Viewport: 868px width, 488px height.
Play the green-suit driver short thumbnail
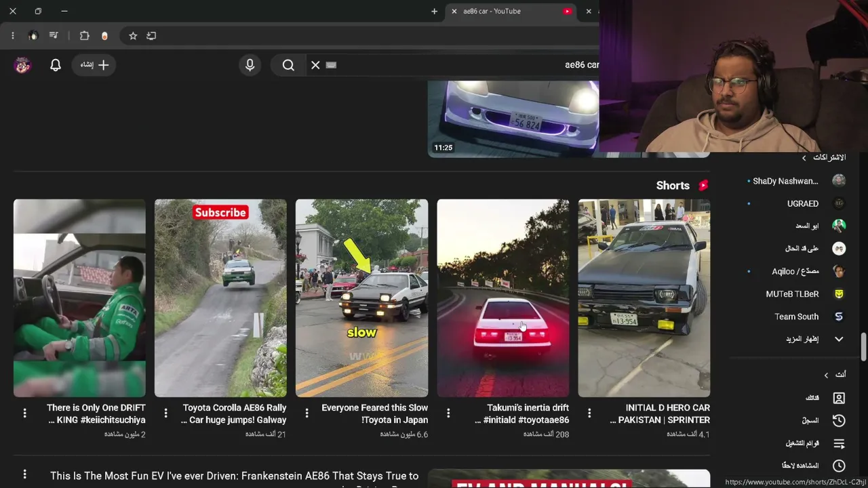(79, 298)
